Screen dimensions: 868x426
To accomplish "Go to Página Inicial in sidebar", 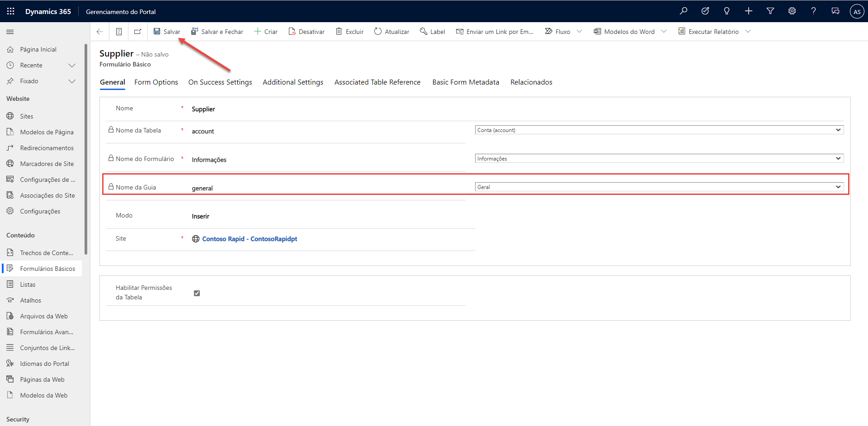I will coord(42,50).
